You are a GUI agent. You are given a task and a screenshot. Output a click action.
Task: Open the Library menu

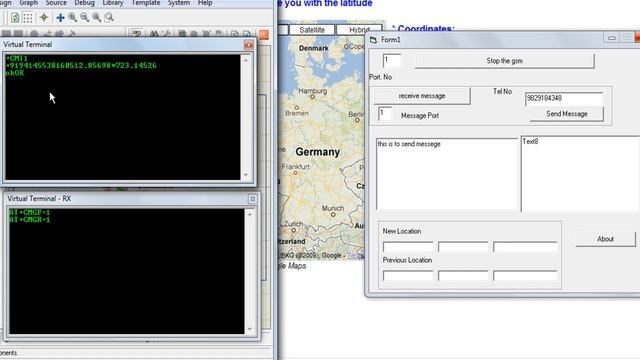click(x=113, y=3)
